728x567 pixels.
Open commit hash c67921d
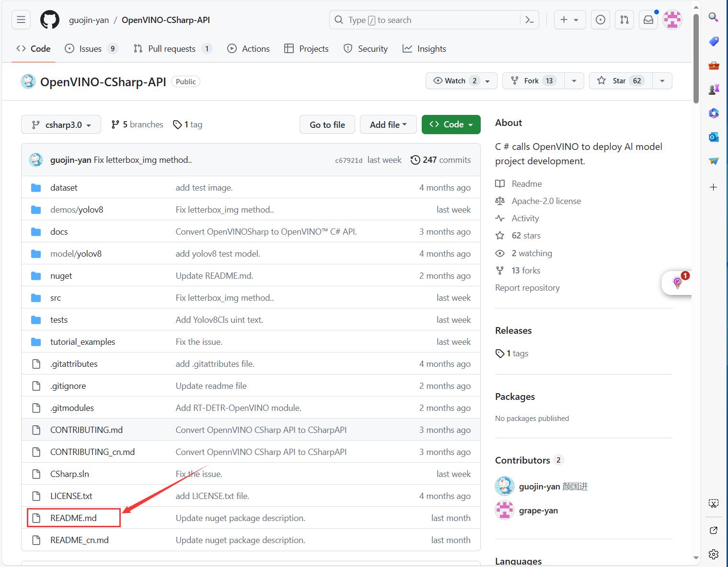coord(349,160)
